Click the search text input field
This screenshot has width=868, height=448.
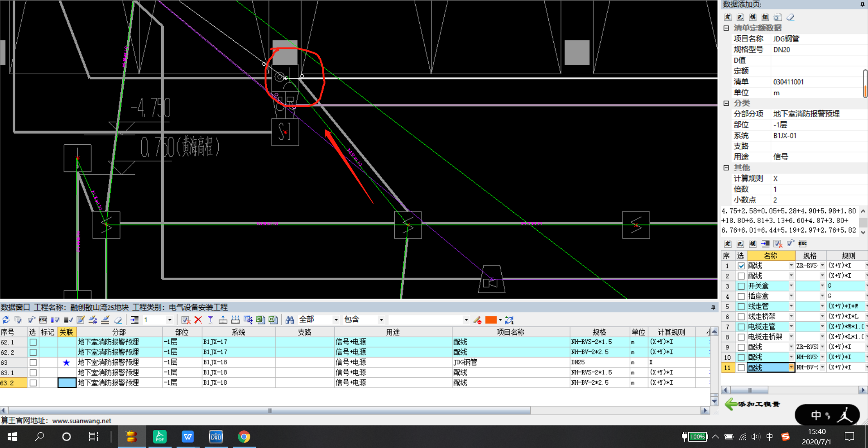pyautogui.click(x=426, y=320)
